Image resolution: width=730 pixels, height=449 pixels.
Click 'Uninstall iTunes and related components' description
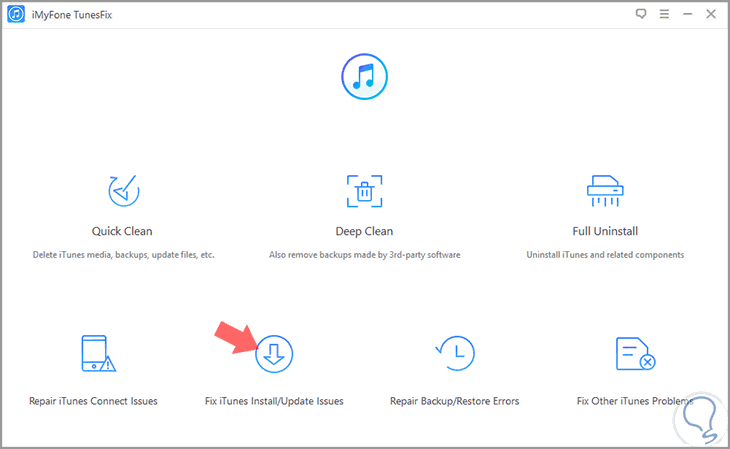605,255
